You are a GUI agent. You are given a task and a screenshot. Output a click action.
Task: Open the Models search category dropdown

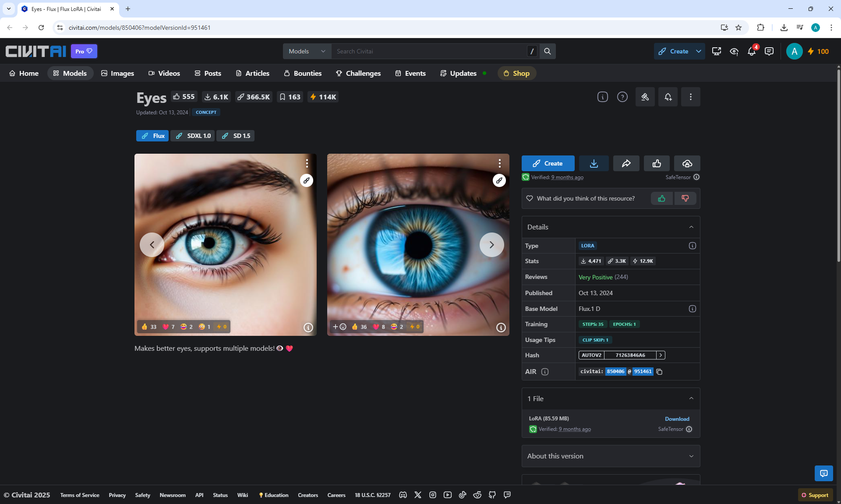click(x=307, y=51)
